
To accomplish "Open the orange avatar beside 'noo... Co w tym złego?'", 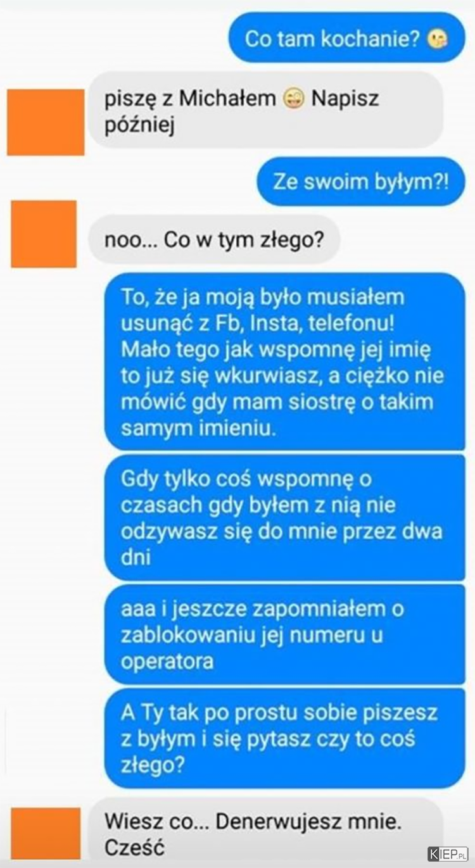I will (x=44, y=234).
